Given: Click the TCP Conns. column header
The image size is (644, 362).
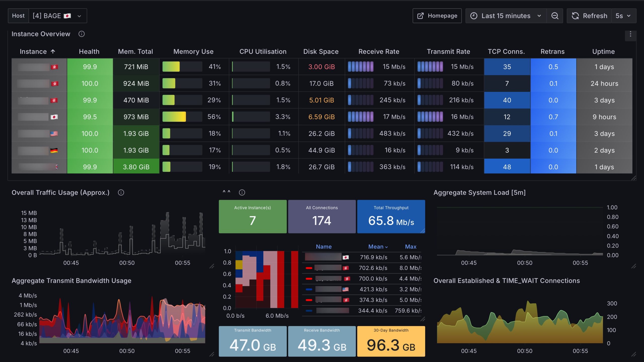Looking at the screenshot, I should pyautogui.click(x=506, y=52).
